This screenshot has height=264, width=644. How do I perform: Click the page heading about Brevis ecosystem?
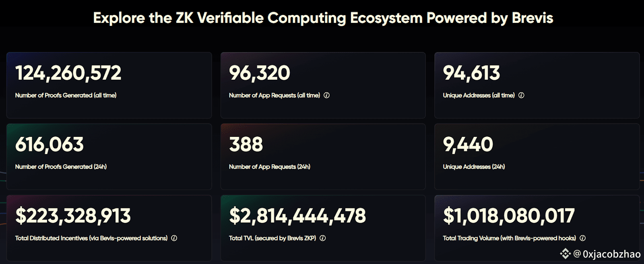point(323,18)
